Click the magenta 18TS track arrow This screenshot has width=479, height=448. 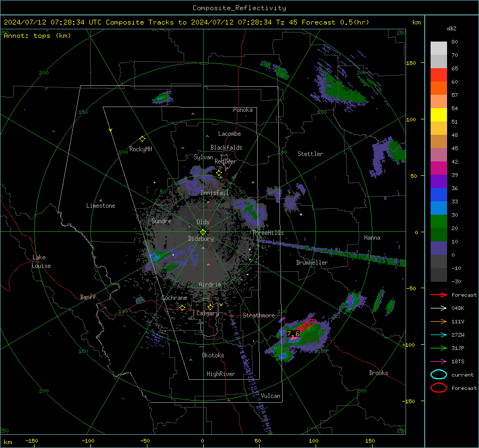tap(439, 362)
